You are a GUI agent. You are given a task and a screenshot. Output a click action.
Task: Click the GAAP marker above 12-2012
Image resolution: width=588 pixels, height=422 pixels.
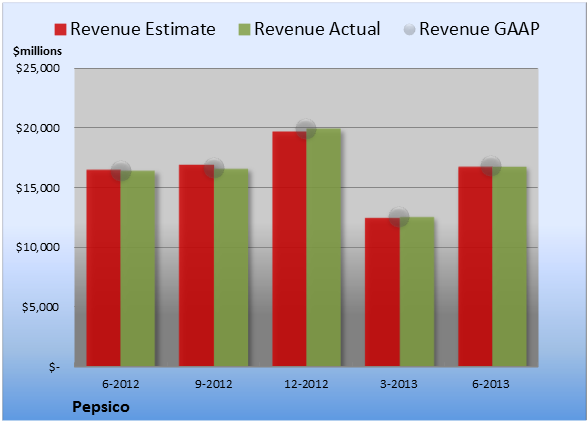[306, 129]
